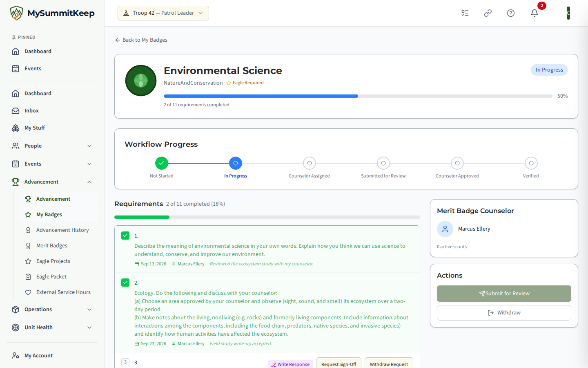Expand the Operations section

(89, 310)
